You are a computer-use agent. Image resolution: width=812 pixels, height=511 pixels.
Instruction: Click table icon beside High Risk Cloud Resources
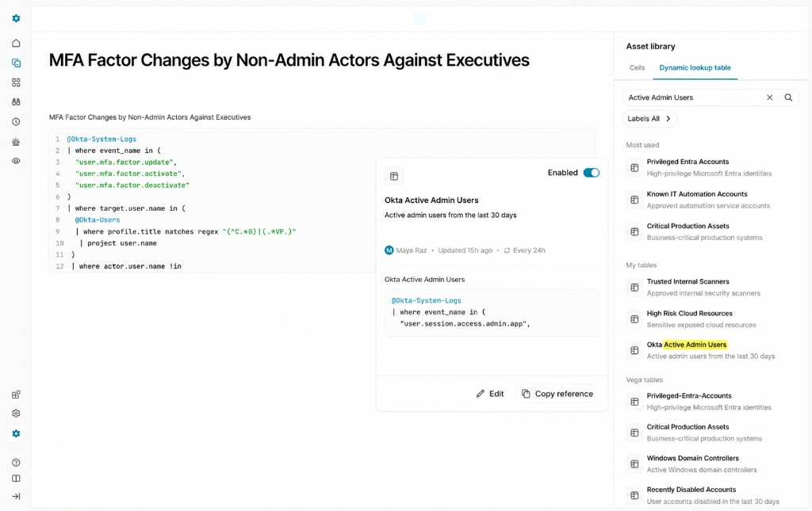634,319
